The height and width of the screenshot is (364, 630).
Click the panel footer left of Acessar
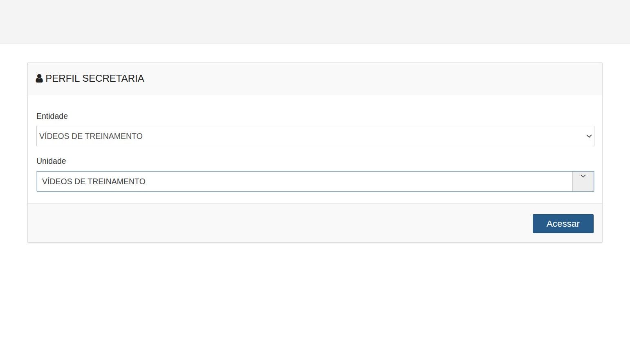(278, 223)
